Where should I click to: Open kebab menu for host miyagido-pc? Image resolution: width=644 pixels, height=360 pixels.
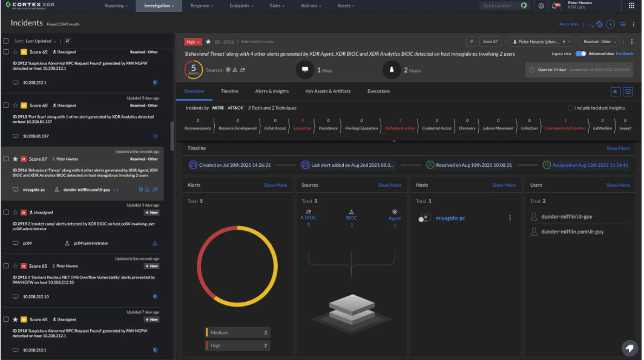510,218
